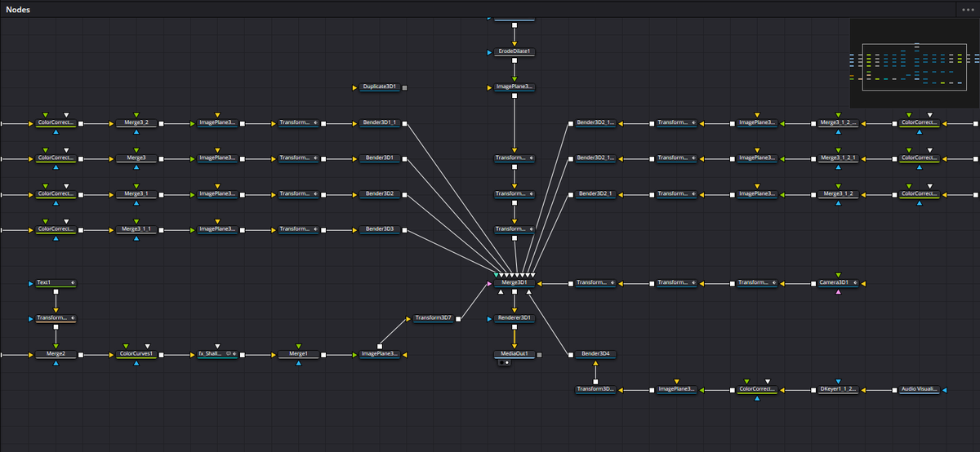The image size is (980, 452).
Task: Click the yellow input arrow of Duplicate3D1
Action: 354,86
